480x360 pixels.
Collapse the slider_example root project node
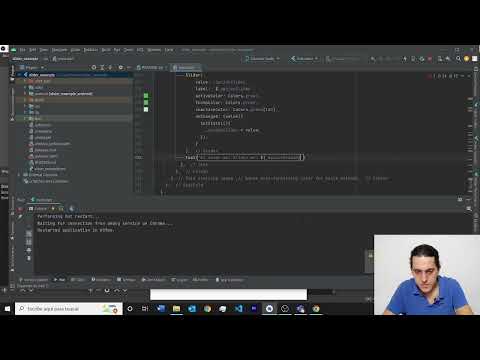point(19,75)
